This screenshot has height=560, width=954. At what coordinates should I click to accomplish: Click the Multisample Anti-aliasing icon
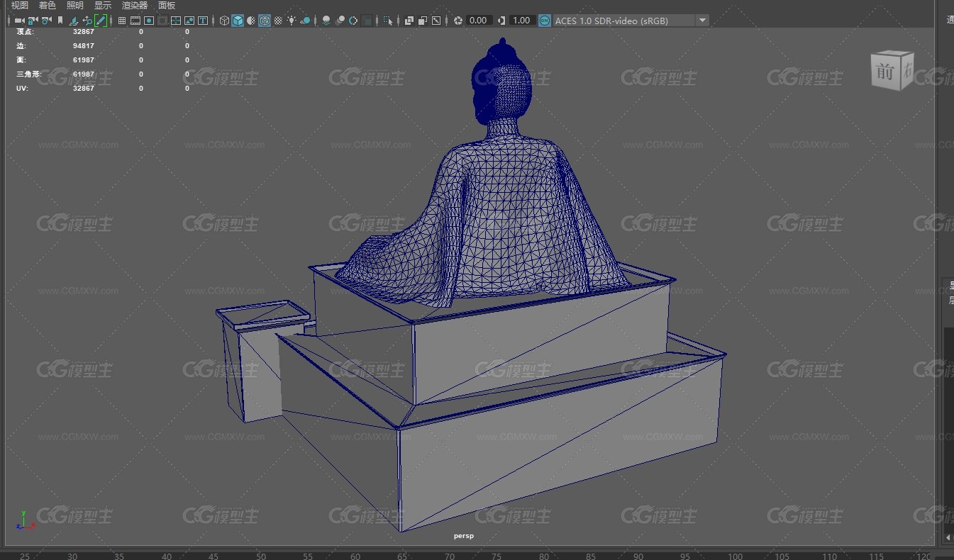pos(353,21)
